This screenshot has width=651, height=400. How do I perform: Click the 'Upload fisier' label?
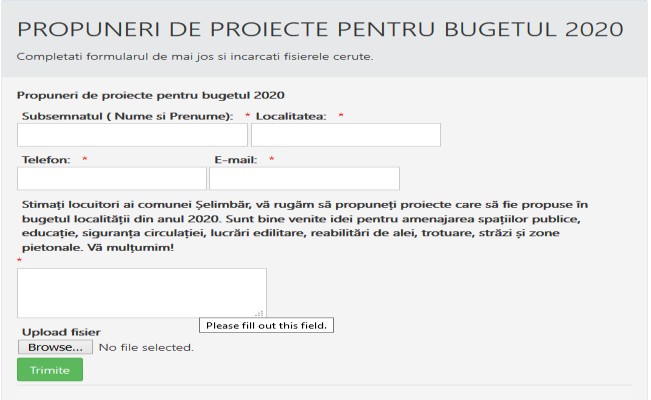61,332
